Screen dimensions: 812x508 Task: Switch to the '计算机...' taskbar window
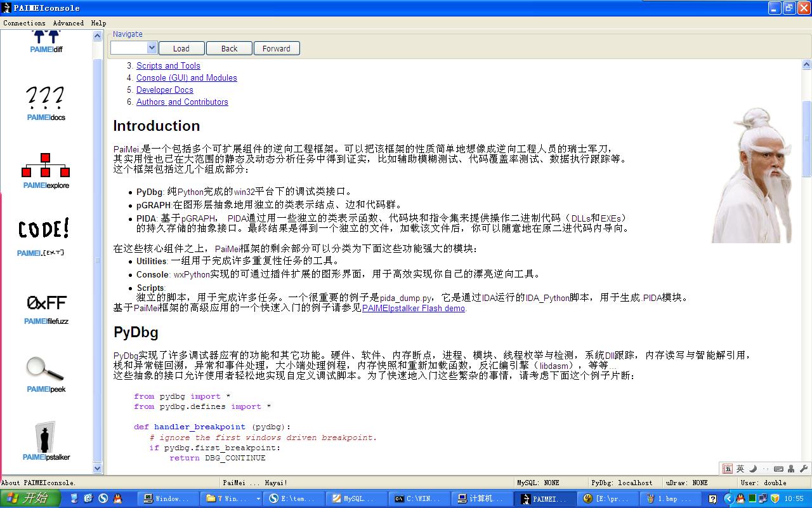(481, 499)
